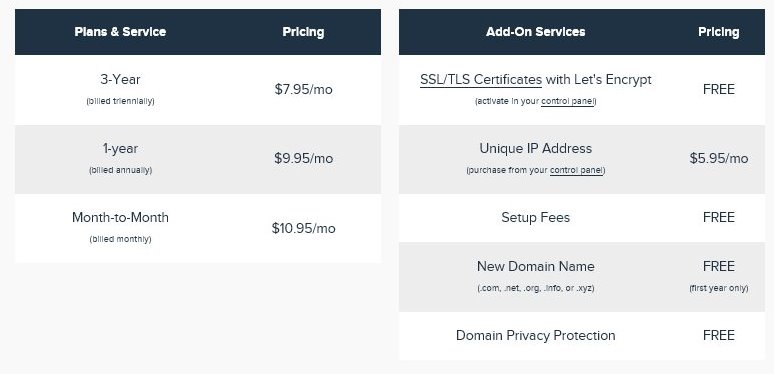
Task: Click the $9.95/mo price
Action: [x=304, y=158]
